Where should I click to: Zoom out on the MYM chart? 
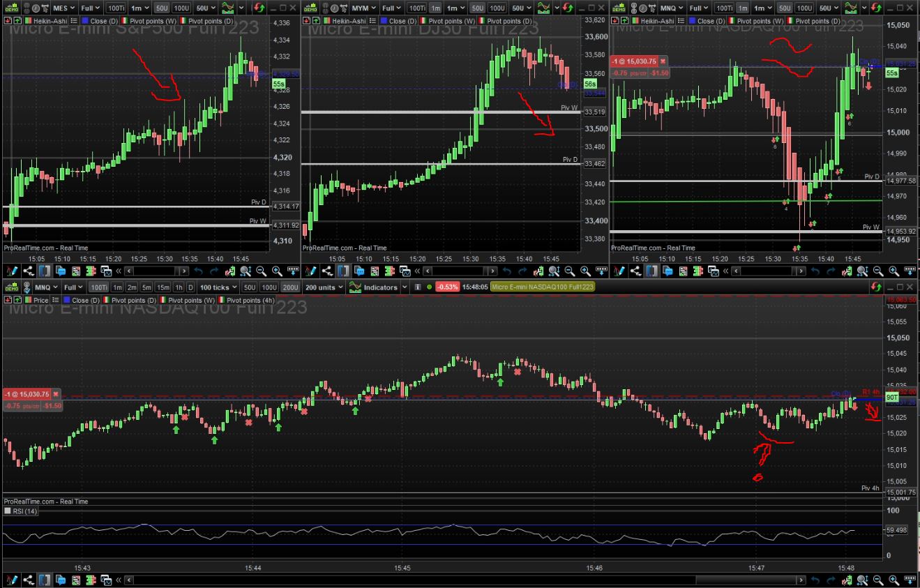coord(569,271)
